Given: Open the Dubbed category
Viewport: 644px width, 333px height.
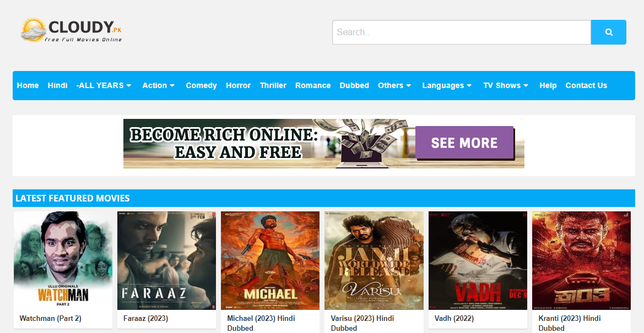Looking at the screenshot, I should 354,85.
